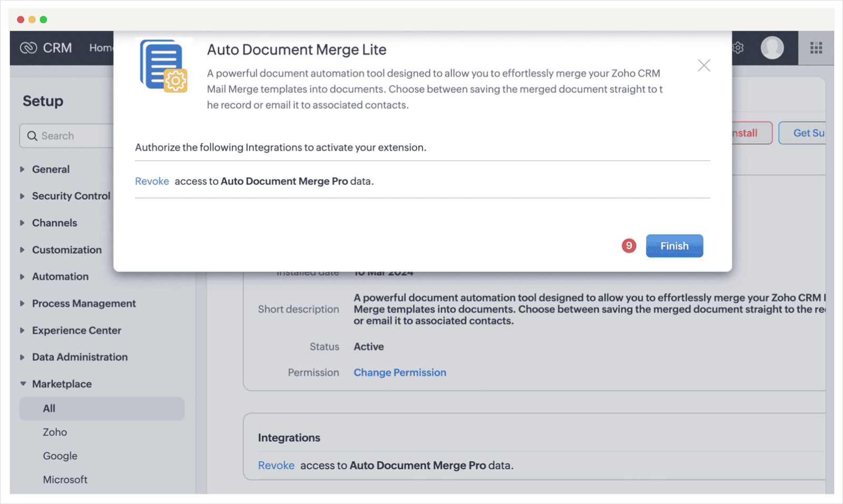
Task: Click the red macOS close window dot
Action: click(21, 19)
